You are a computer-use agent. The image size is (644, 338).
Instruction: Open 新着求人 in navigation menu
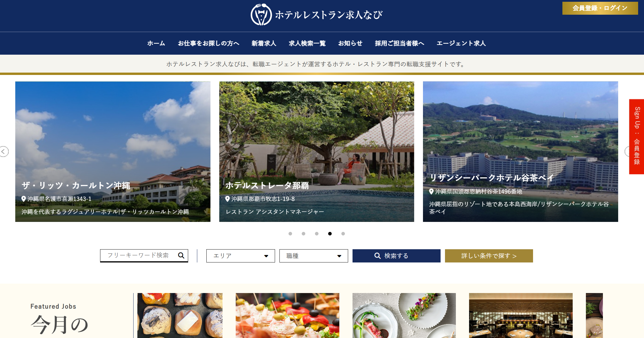pyautogui.click(x=264, y=43)
